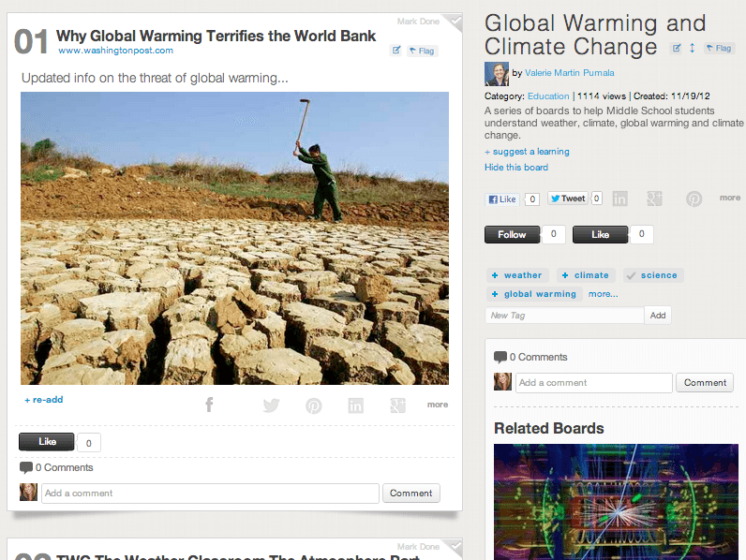The width and height of the screenshot is (746, 560).
Task: Click the comment bubble icon under learning 01
Action: point(25,468)
